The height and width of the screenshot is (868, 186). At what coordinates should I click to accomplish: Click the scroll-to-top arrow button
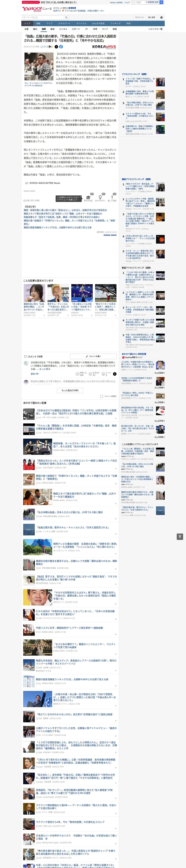point(180,536)
